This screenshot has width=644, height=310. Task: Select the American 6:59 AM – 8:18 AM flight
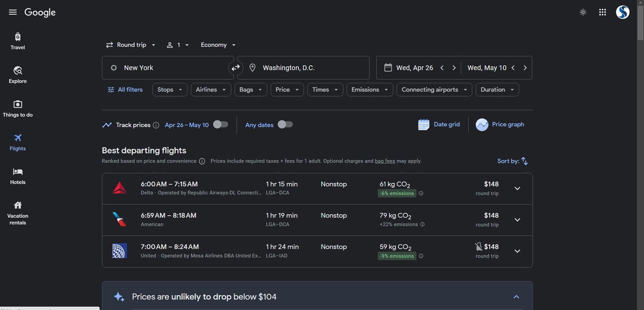coord(317,220)
